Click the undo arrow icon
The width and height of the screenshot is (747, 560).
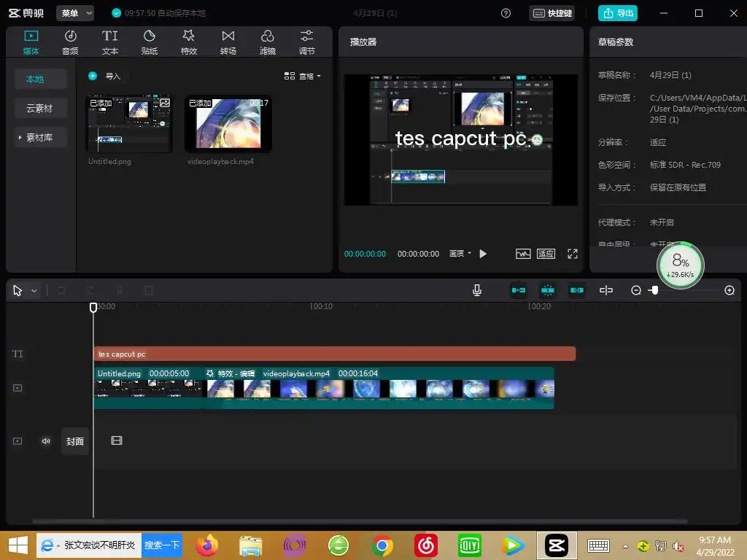pos(61,290)
